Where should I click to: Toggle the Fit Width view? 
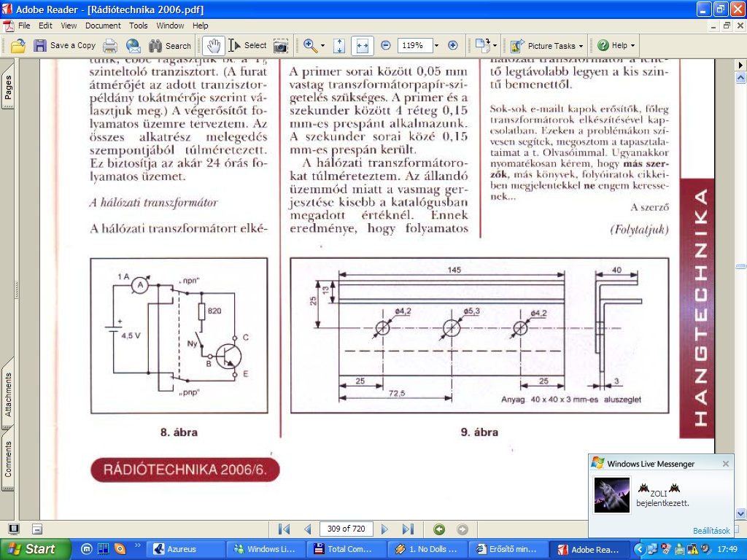[362, 46]
